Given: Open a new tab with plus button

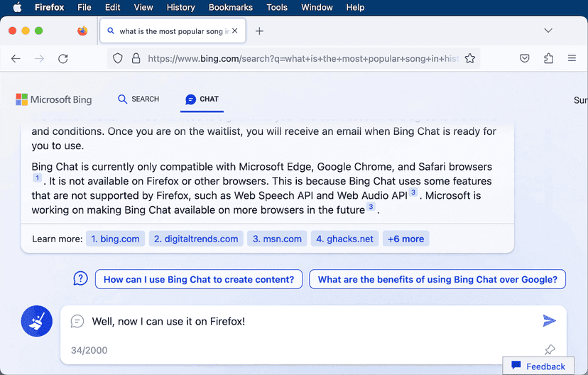Looking at the screenshot, I should 259,31.
